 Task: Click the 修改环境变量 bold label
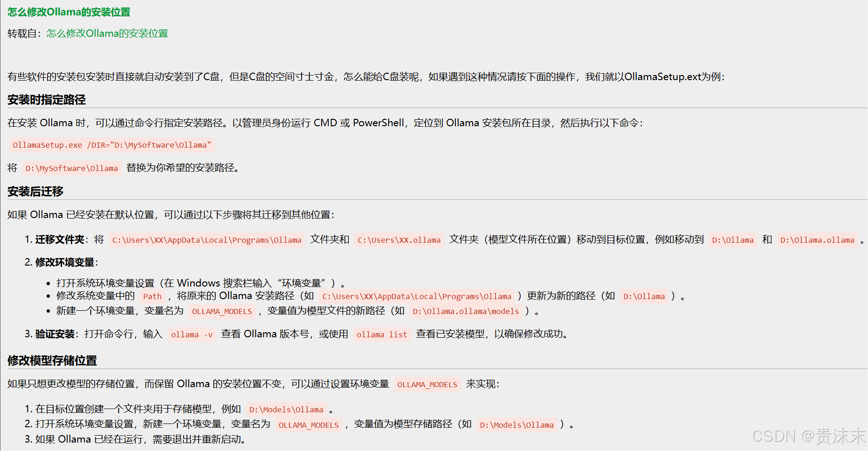65,262
